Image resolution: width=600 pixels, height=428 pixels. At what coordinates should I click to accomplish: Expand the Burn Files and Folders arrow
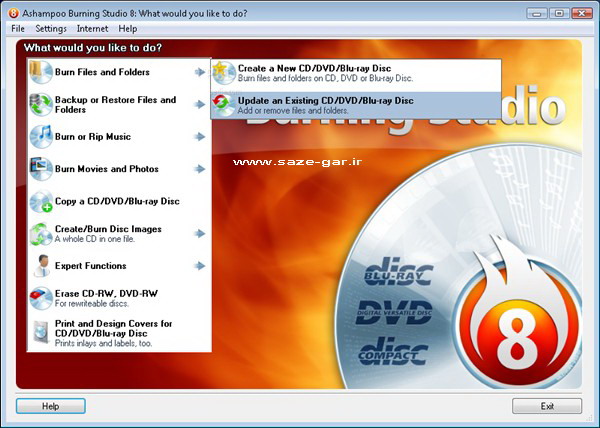click(200, 72)
